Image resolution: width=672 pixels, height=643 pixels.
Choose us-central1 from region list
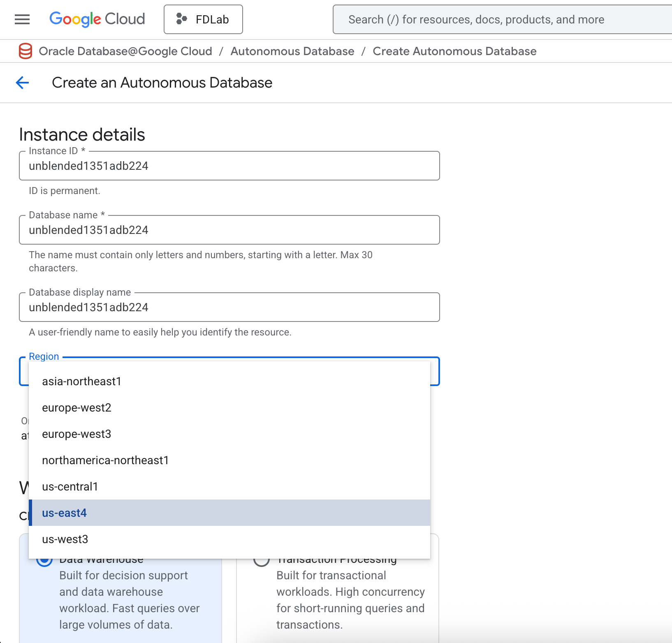229,486
